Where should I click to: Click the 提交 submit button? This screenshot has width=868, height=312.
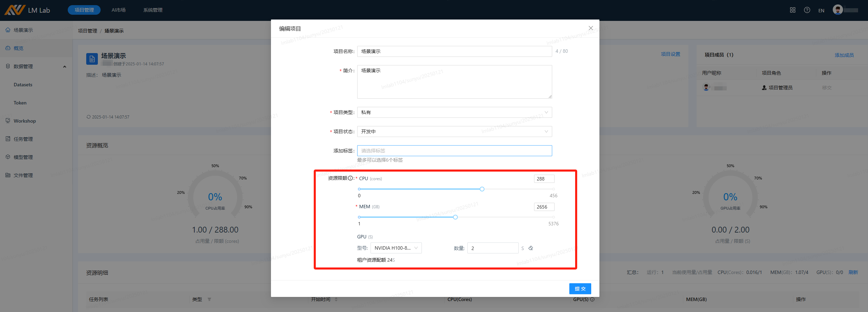pos(580,289)
